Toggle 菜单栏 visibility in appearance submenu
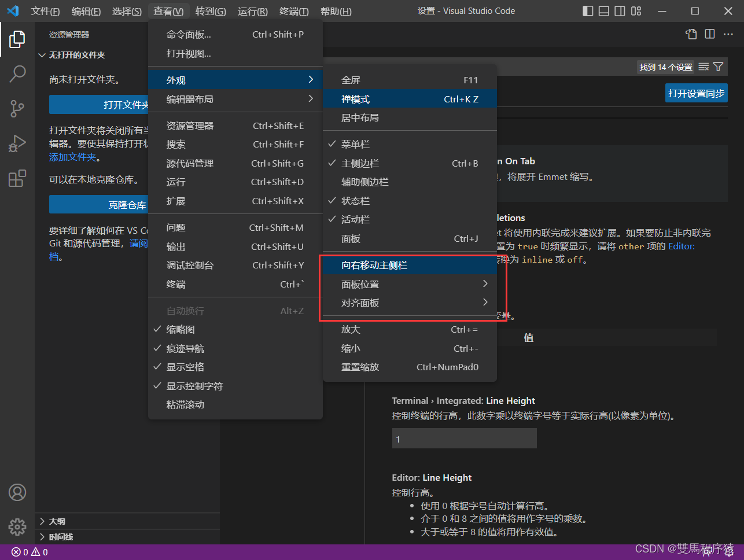This screenshot has width=744, height=560. [x=410, y=145]
